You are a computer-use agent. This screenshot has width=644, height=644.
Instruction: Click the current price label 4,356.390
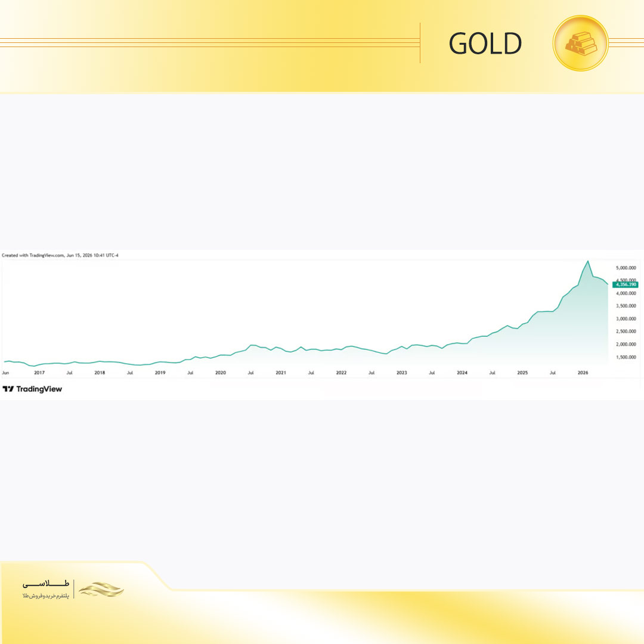tap(626, 284)
